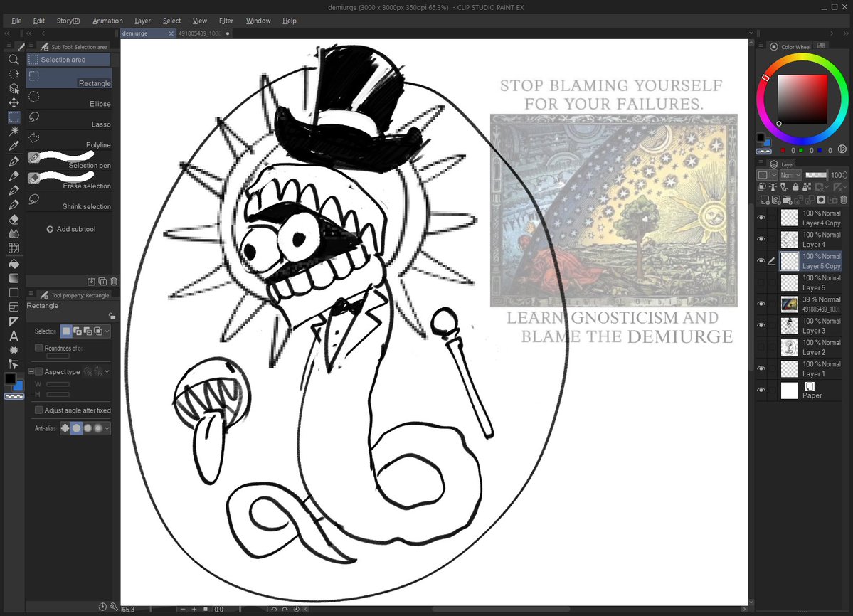Screen dimensions: 853x616
Task: Show Layer 5 via its visibility box
Action: coord(761,282)
